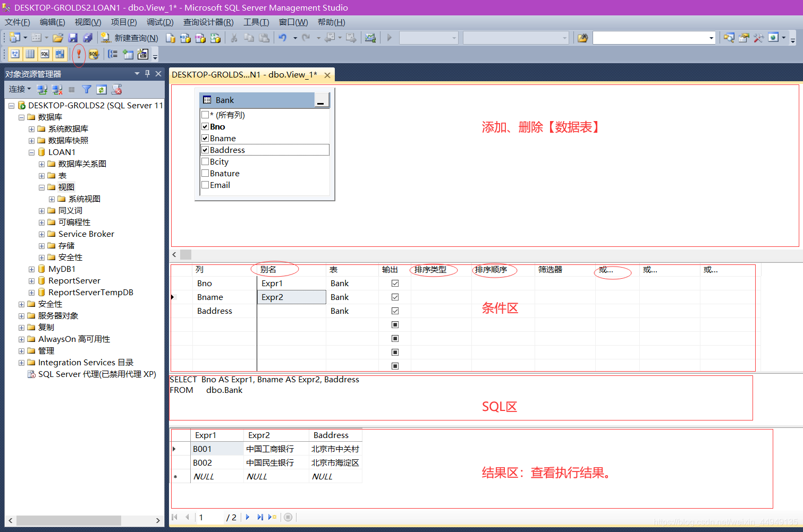
Task: Click the Add Group By icon
Action: point(113,54)
